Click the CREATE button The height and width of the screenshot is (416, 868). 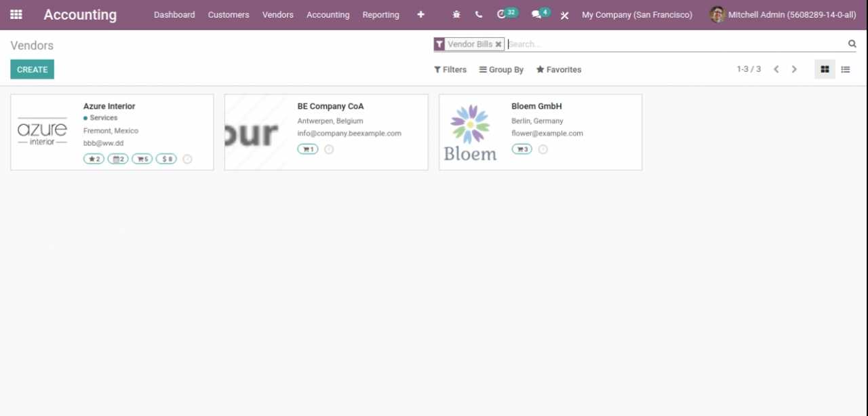pyautogui.click(x=32, y=69)
